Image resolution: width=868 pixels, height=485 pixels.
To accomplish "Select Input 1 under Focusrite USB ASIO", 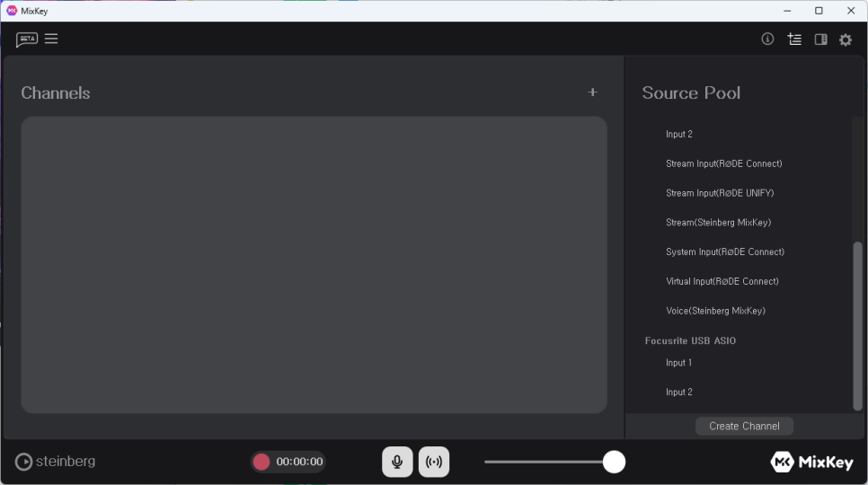I will (678, 363).
